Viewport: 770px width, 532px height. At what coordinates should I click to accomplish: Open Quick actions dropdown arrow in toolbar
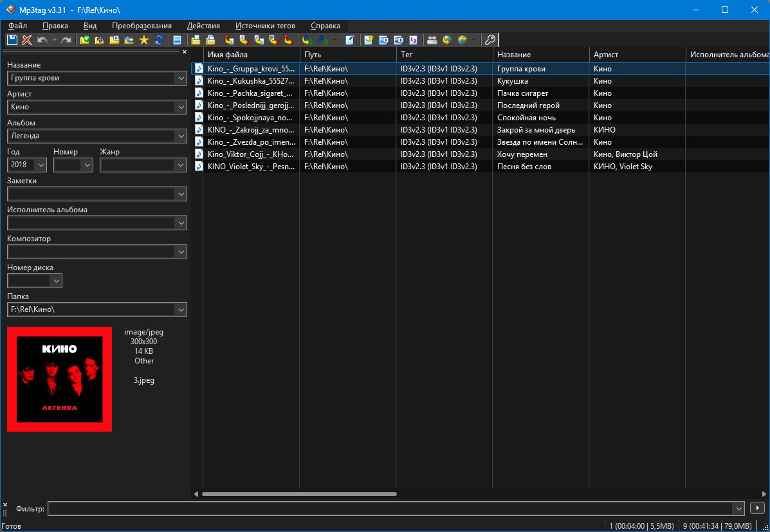pyautogui.click(x=335, y=41)
